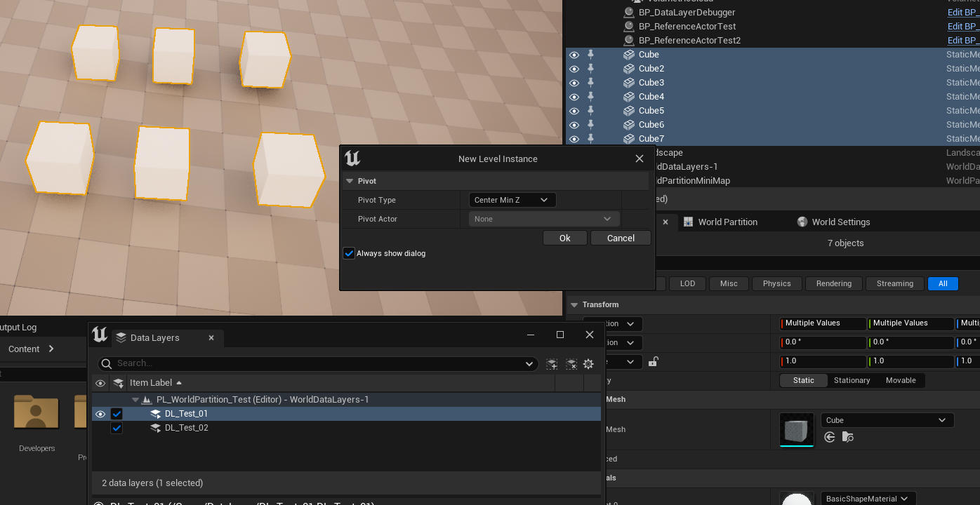The width and height of the screenshot is (980, 505).
Task: Filter details by Physics category
Action: pyautogui.click(x=776, y=283)
